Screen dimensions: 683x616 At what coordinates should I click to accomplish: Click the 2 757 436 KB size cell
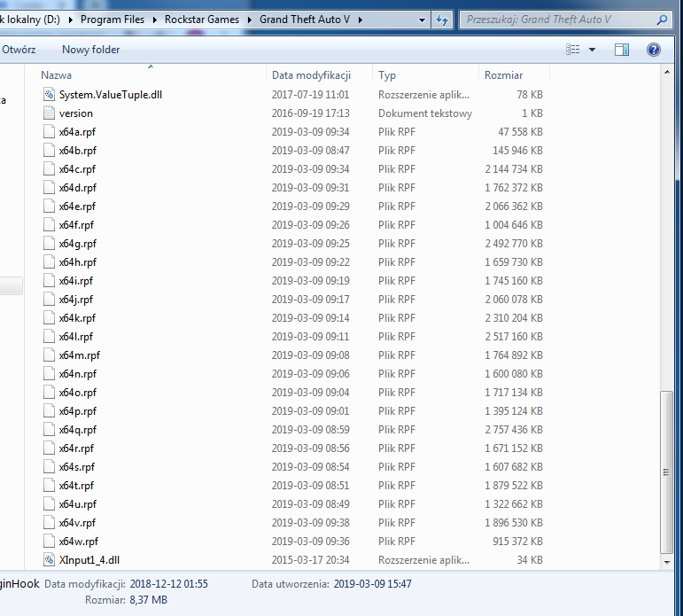coord(514,430)
